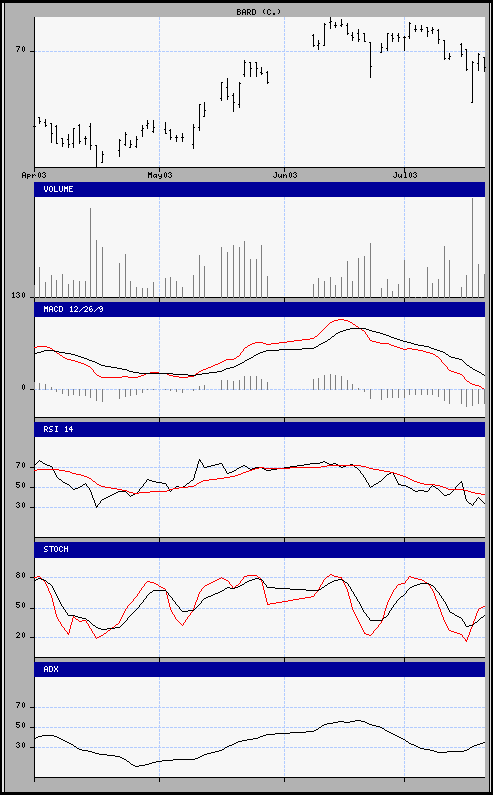
Task: Click the ADX 30 level label
Action: (20, 746)
